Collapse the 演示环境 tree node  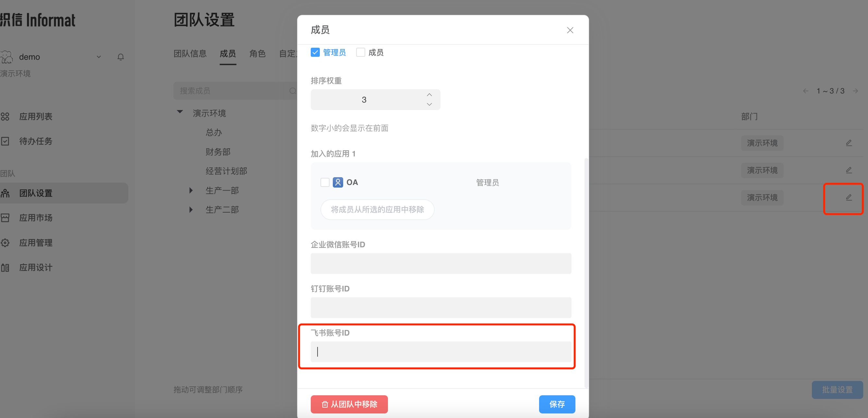[x=180, y=112]
